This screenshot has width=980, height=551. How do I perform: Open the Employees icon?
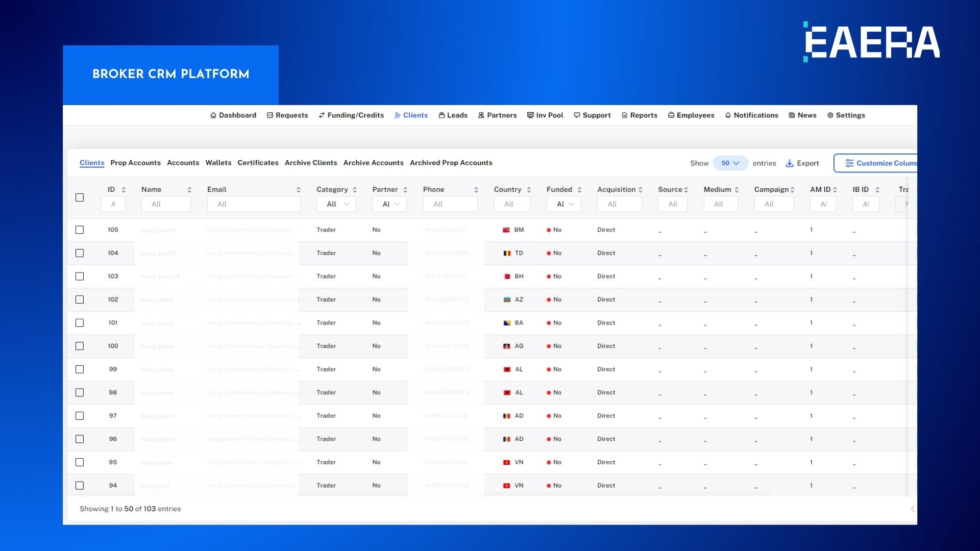click(671, 115)
